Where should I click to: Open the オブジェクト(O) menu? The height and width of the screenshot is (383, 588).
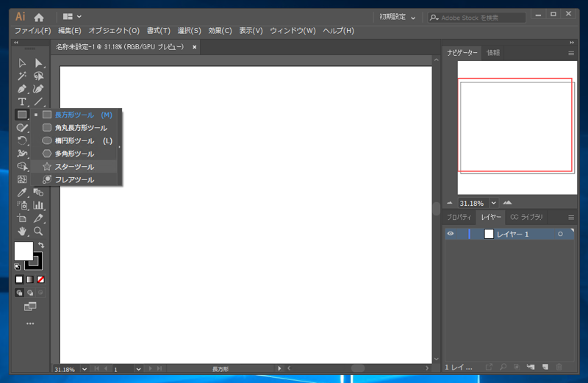pyautogui.click(x=114, y=31)
